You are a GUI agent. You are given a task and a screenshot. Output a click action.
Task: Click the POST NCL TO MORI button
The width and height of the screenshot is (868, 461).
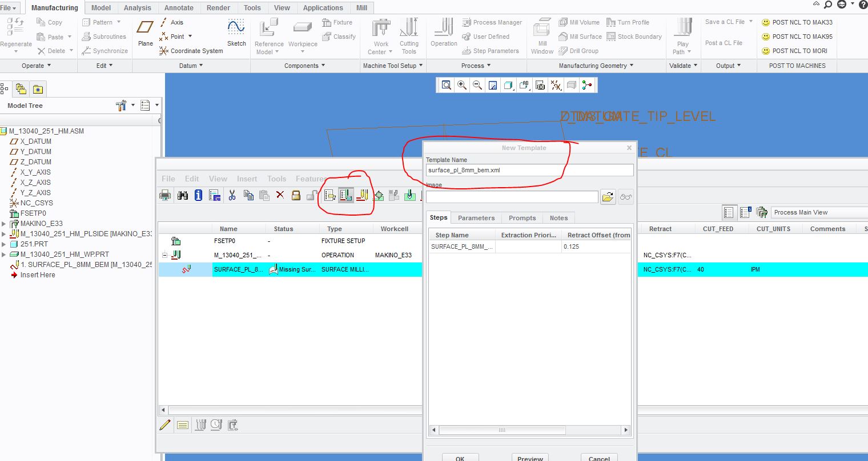(x=794, y=51)
